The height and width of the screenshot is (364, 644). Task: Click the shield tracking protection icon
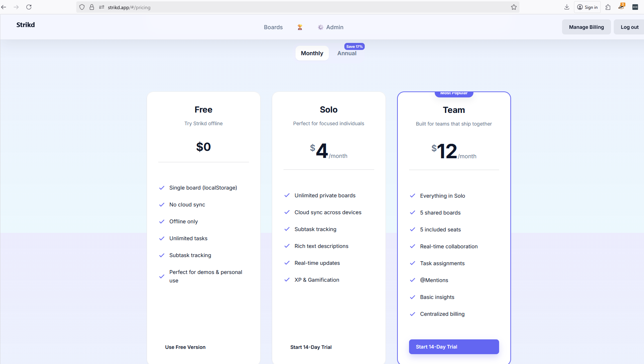click(x=82, y=7)
